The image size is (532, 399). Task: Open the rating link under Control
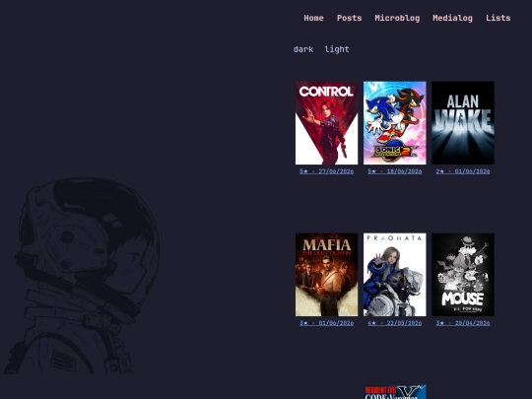[x=326, y=171]
